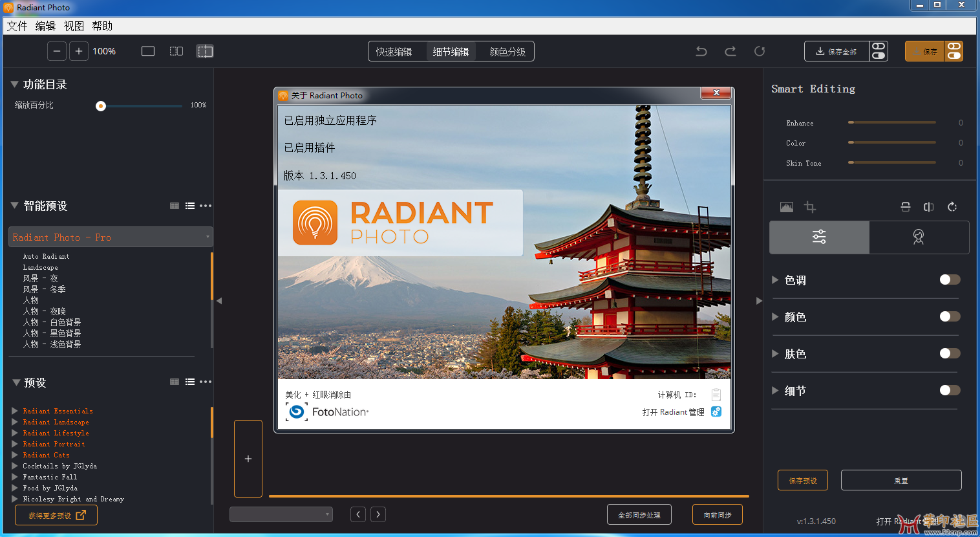Click the undo arrow icon
This screenshot has height=537, width=980.
coord(701,51)
